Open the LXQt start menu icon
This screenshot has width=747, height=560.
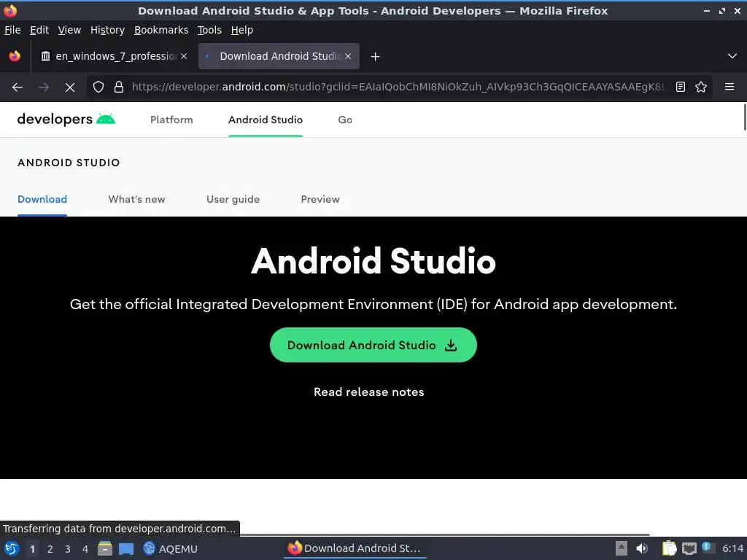click(12, 548)
